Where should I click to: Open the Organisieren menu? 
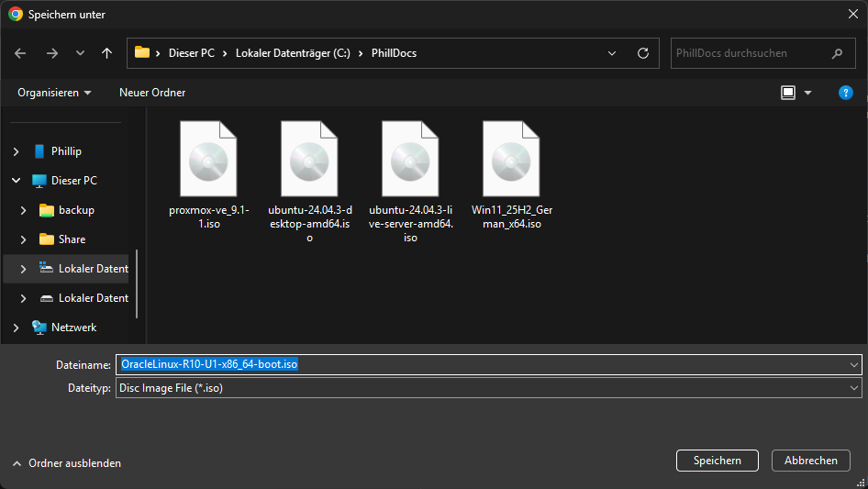(54, 93)
